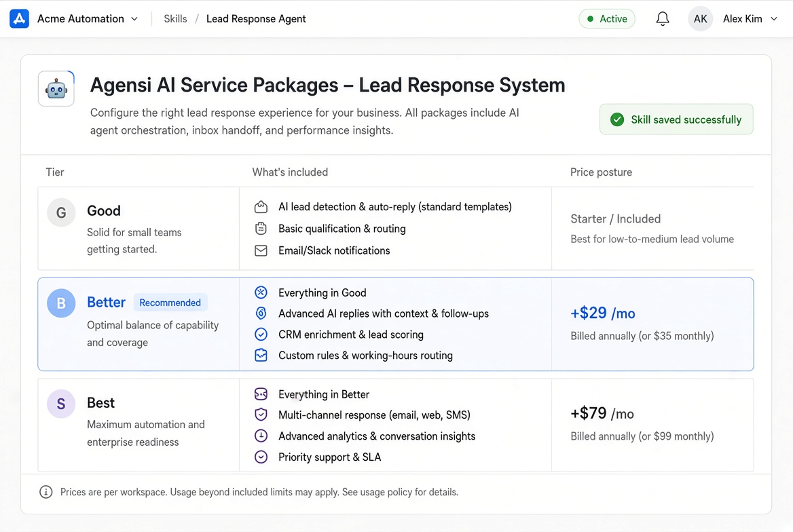Image resolution: width=793 pixels, height=532 pixels.
Task: Click the Everything in Good icon
Action: tap(261, 292)
